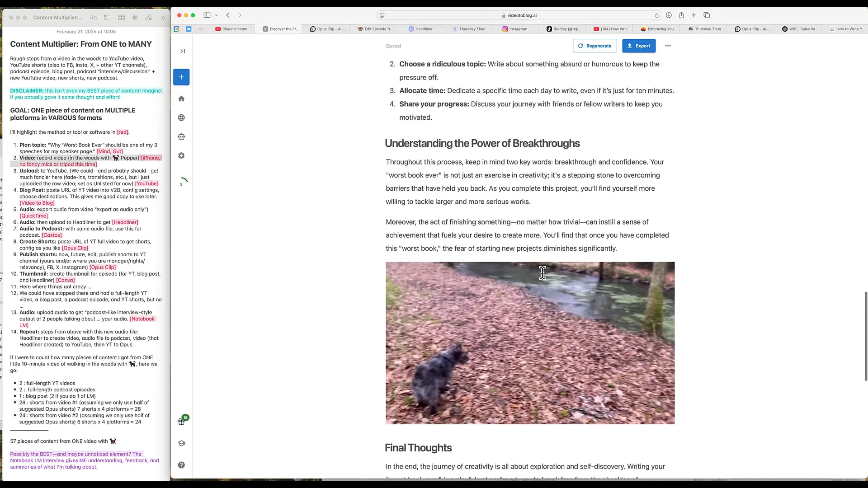Open the gear settings icon in sidebar
The image size is (868, 488).
click(181, 155)
